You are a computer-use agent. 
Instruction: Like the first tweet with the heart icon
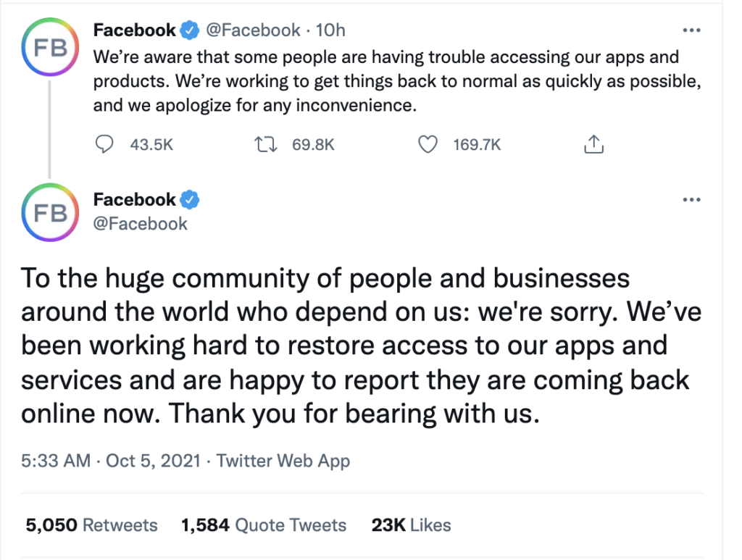(429, 145)
